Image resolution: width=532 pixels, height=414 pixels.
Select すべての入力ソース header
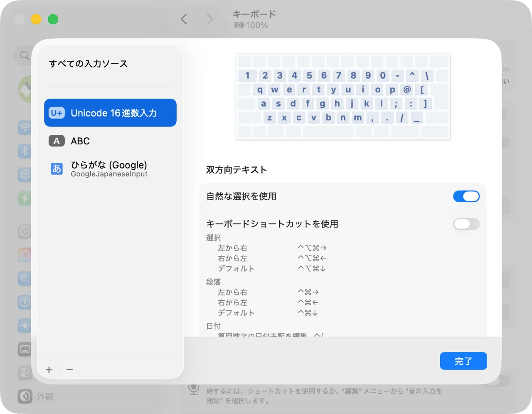pyautogui.click(x=88, y=63)
